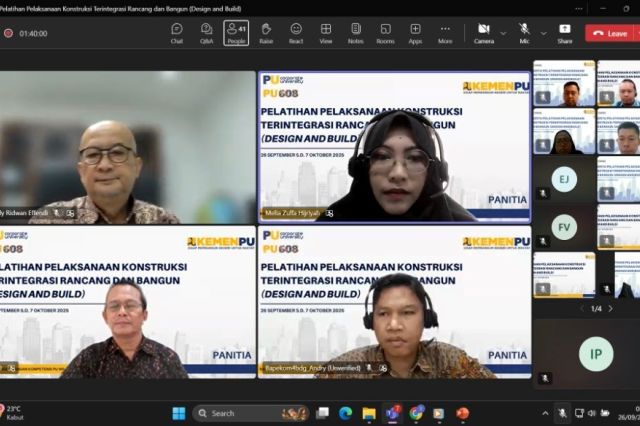
Task: Show the People participants list
Action: pos(236,33)
